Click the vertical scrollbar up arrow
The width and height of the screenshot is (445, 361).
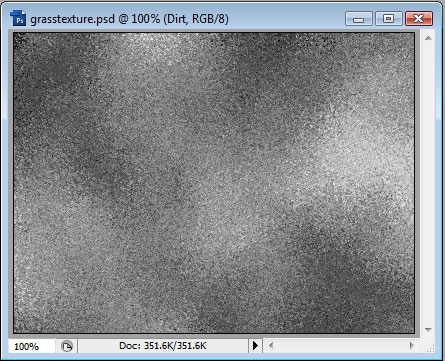pyautogui.click(x=428, y=38)
